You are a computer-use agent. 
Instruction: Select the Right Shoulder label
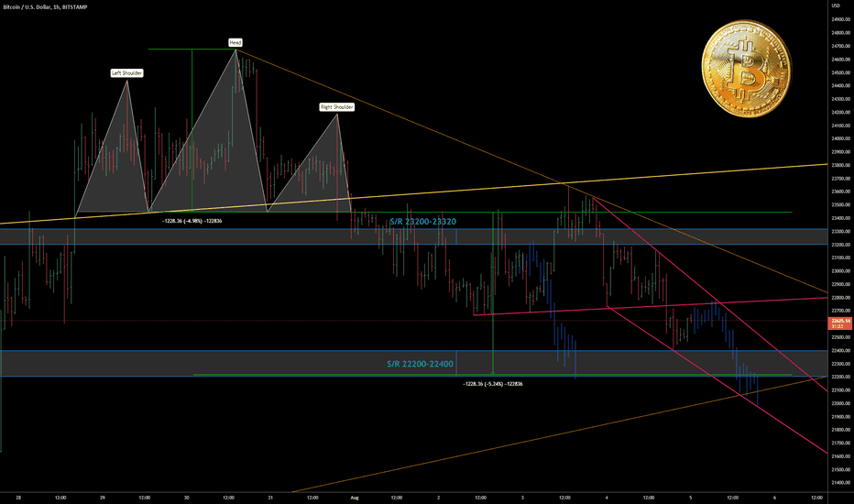[x=337, y=107]
